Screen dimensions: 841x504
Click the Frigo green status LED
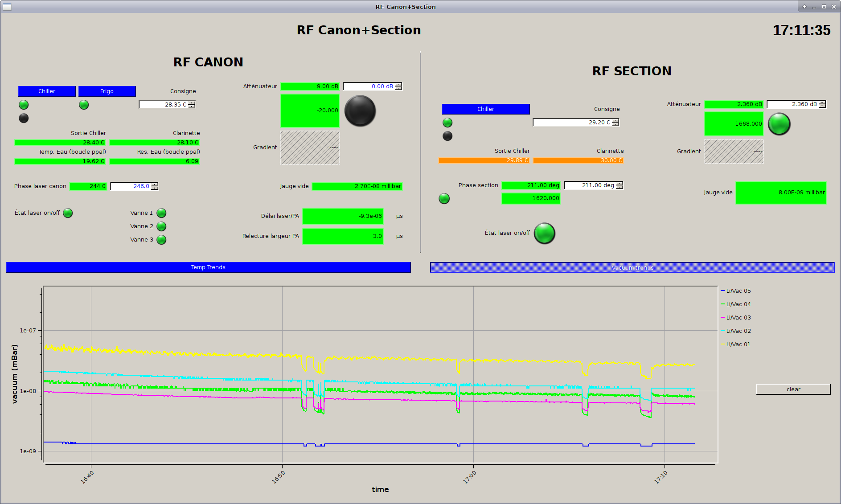point(84,105)
